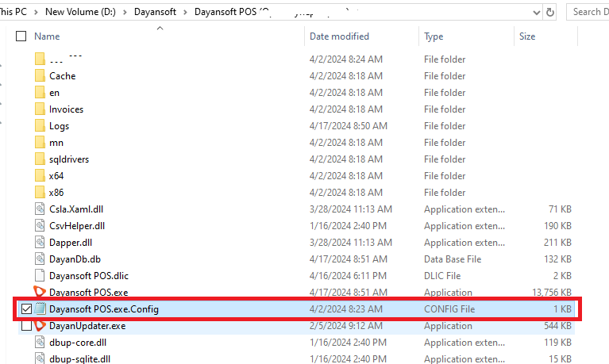Click the CsvHelper.dll file icon
Image resolution: width=609 pixels, height=364 pixels.
[x=40, y=226]
